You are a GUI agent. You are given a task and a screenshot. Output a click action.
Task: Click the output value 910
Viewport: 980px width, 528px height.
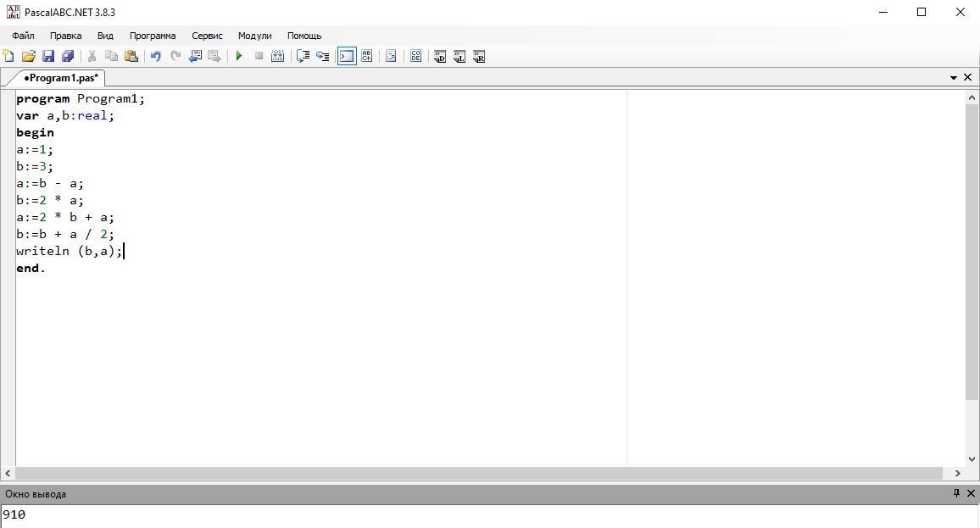[x=14, y=514]
